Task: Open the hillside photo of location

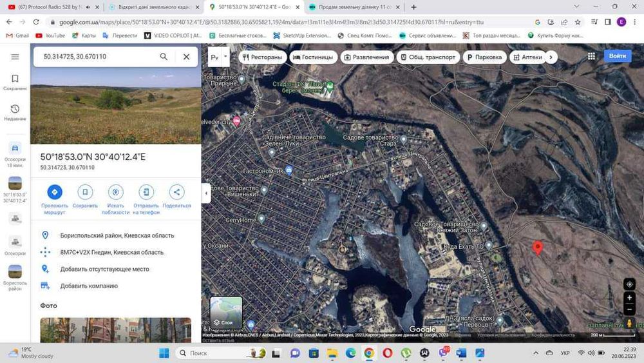Action: (116, 106)
